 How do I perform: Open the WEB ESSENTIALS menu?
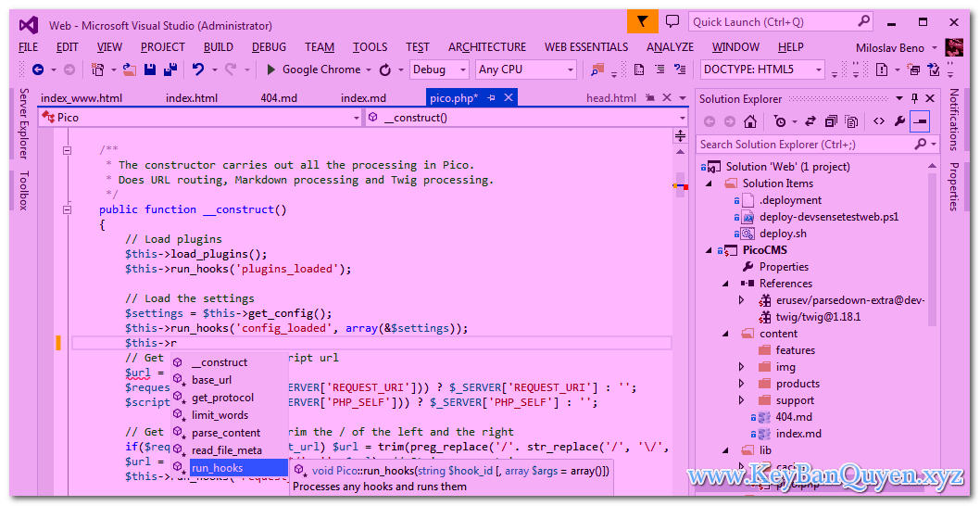pos(586,47)
